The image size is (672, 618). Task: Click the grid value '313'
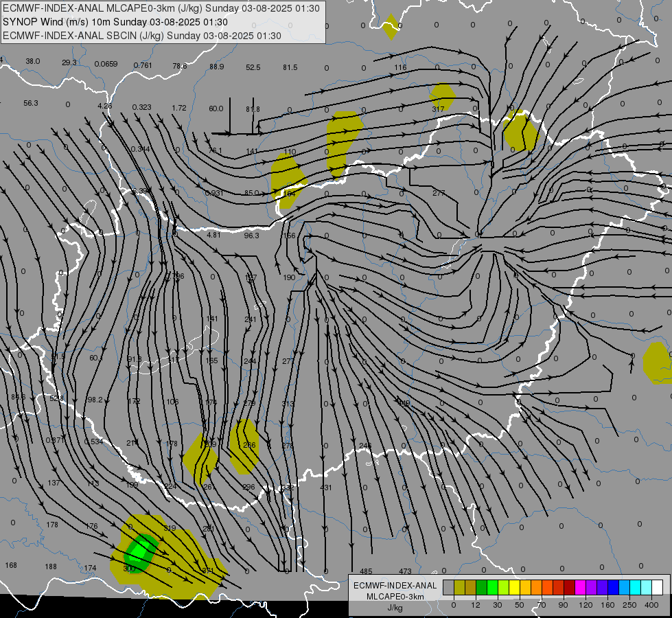[288, 404]
